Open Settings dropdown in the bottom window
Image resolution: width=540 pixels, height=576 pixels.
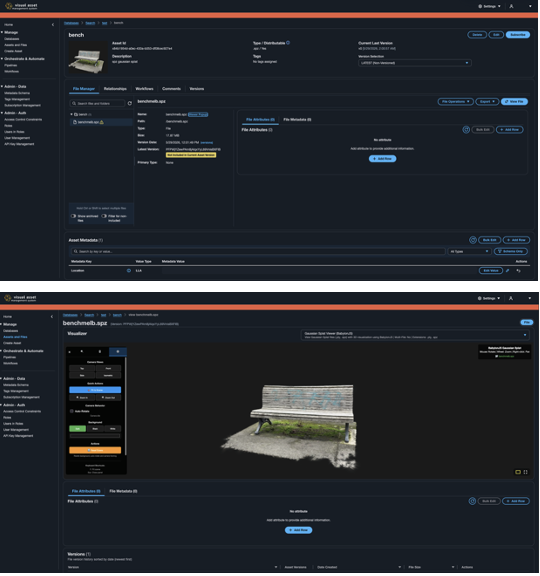tap(489, 298)
